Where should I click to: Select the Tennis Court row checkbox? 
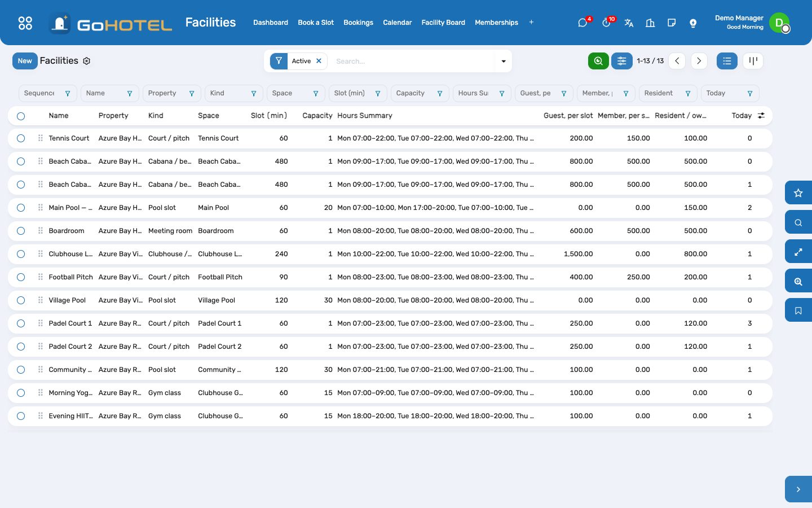tap(21, 138)
